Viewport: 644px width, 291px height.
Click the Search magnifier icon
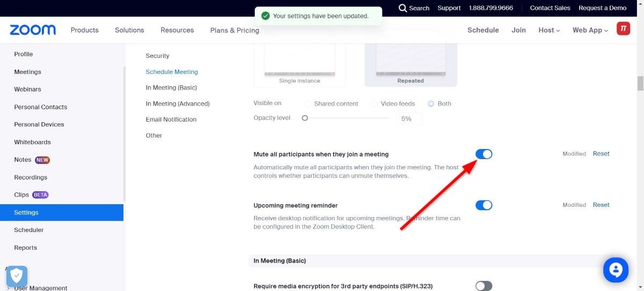pyautogui.click(x=403, y=8)
